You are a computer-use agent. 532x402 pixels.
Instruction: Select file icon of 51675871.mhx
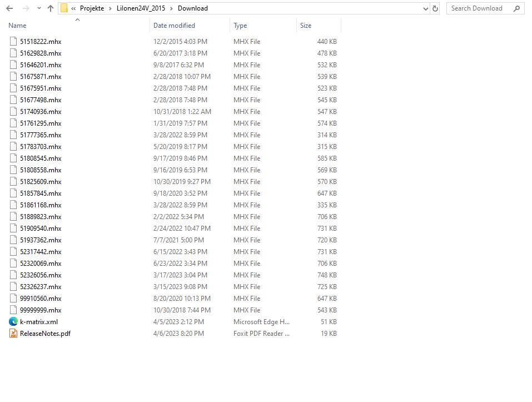click(13, 76)
